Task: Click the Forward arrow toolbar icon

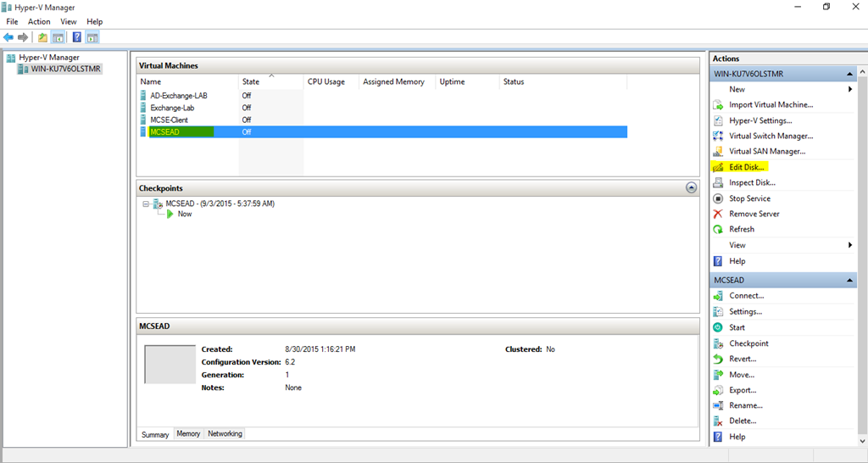Action: click(23, 37)
